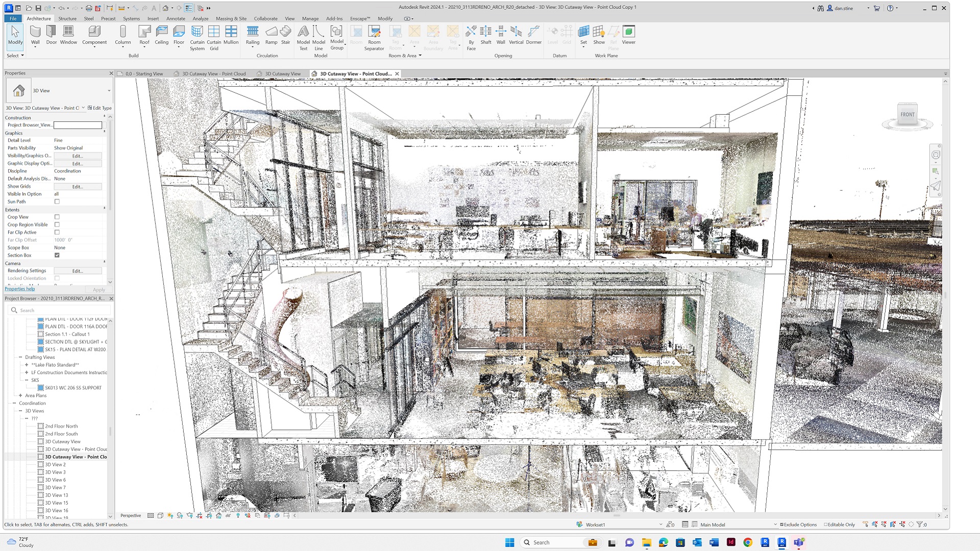The height and width of the screenshot is (551, 980).
Task: Select the Shaft opening tool
Action: [485, 36]
